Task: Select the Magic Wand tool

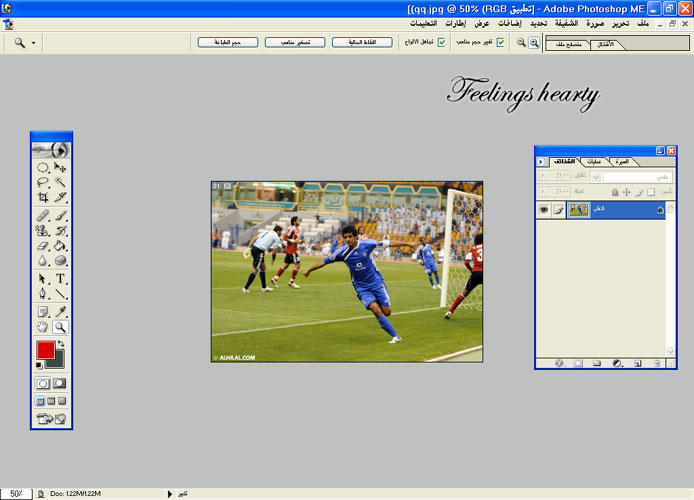Action: [x=61, y=183]
